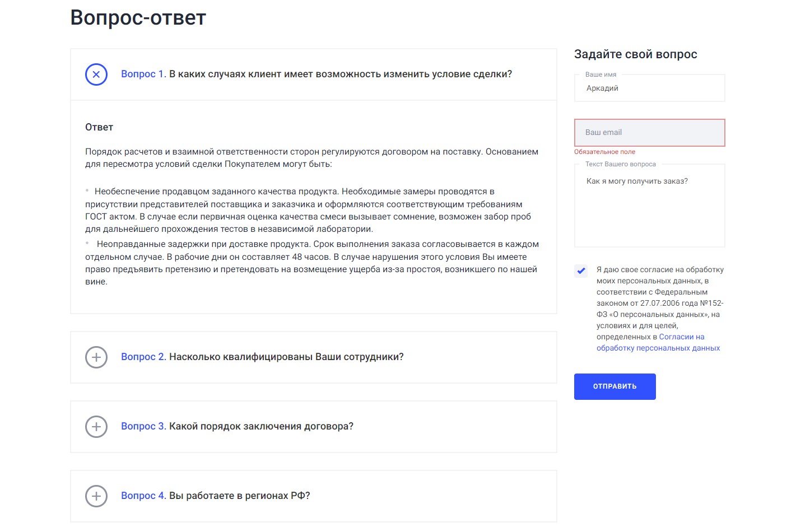Click the "Задайте свой вопрос" form heading

pos(635,54)
